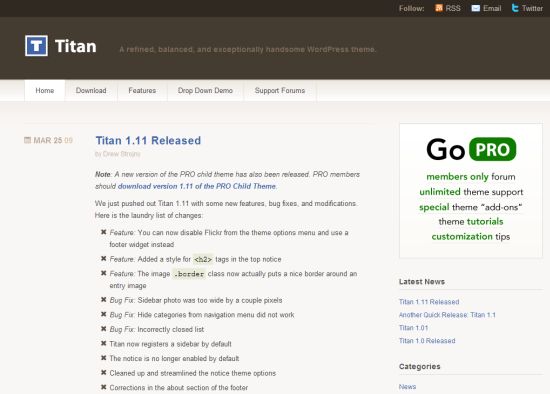Go to the Home tab

coord(45,91)
